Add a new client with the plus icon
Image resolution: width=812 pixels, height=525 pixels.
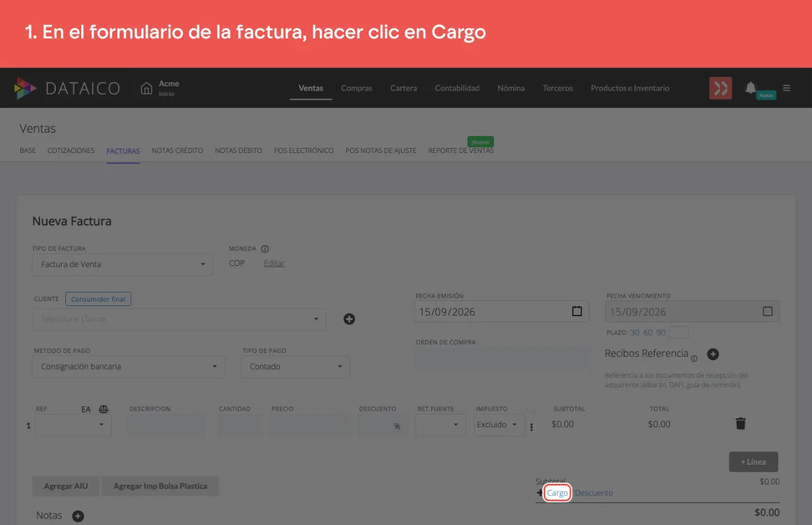point(349,319)
